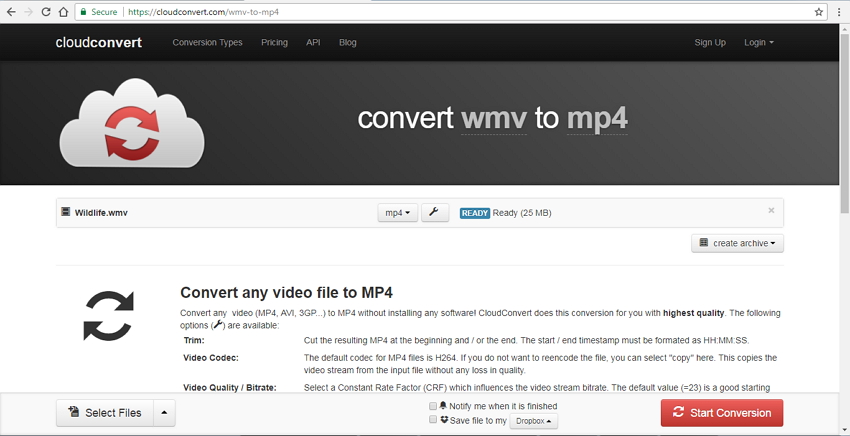
Task: Click the Start Conversion button
Action: click(x=722, y=413)
